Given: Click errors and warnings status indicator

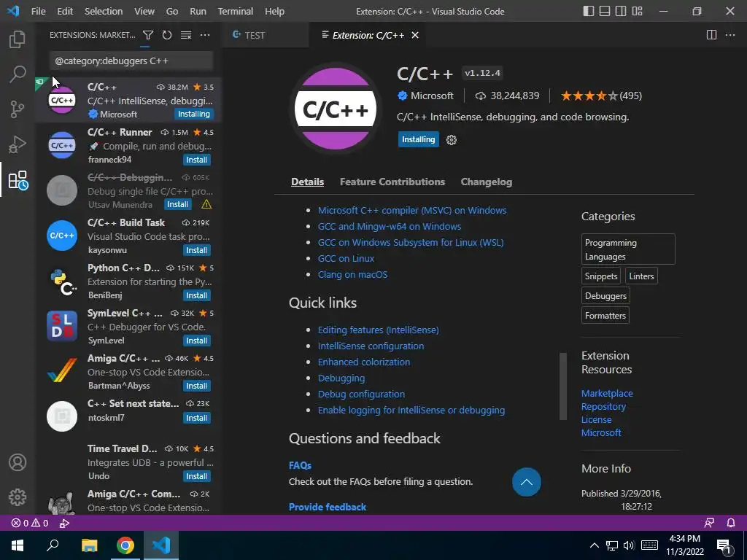Looking at the screenshot, I should click(30, 523).
